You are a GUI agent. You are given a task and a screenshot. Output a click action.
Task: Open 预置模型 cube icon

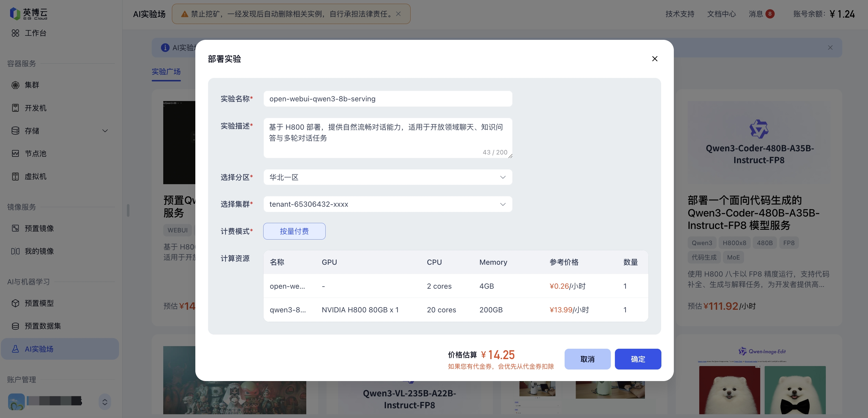[15, 303]
